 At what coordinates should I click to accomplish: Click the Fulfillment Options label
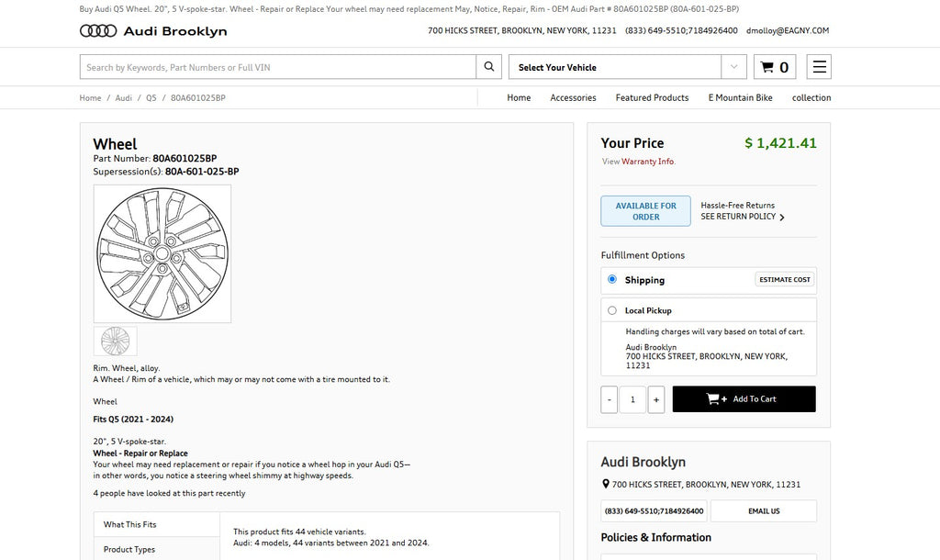pyautogui.click(x=643, y=255)
